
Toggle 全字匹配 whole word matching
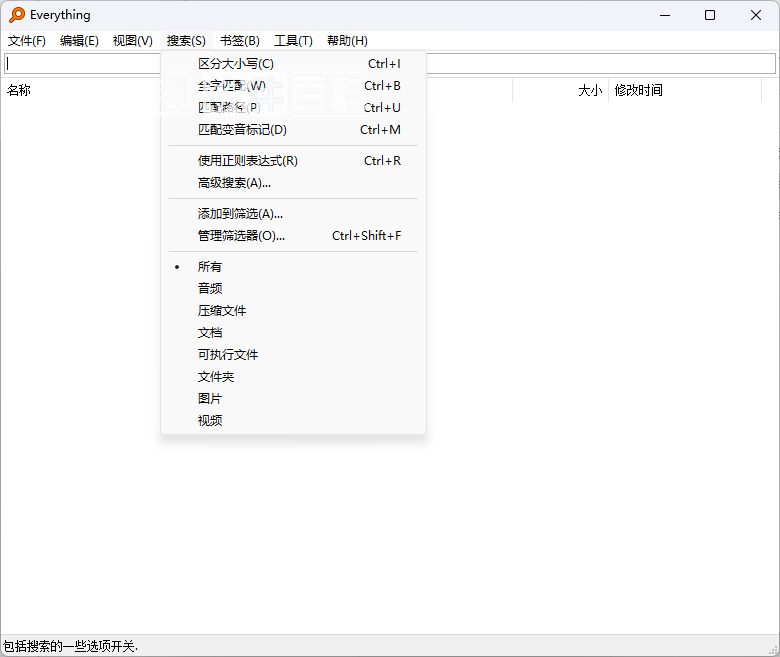click(232, 86)
